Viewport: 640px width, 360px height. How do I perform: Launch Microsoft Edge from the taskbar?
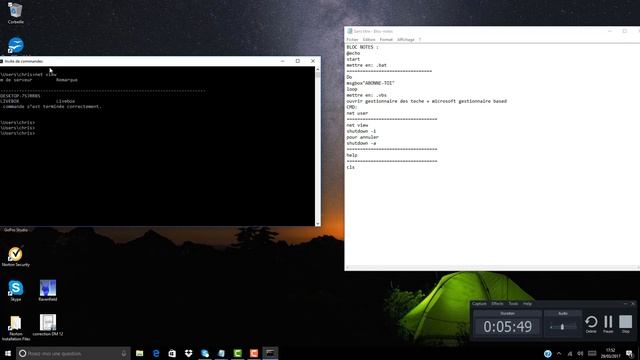click(156, 353)
